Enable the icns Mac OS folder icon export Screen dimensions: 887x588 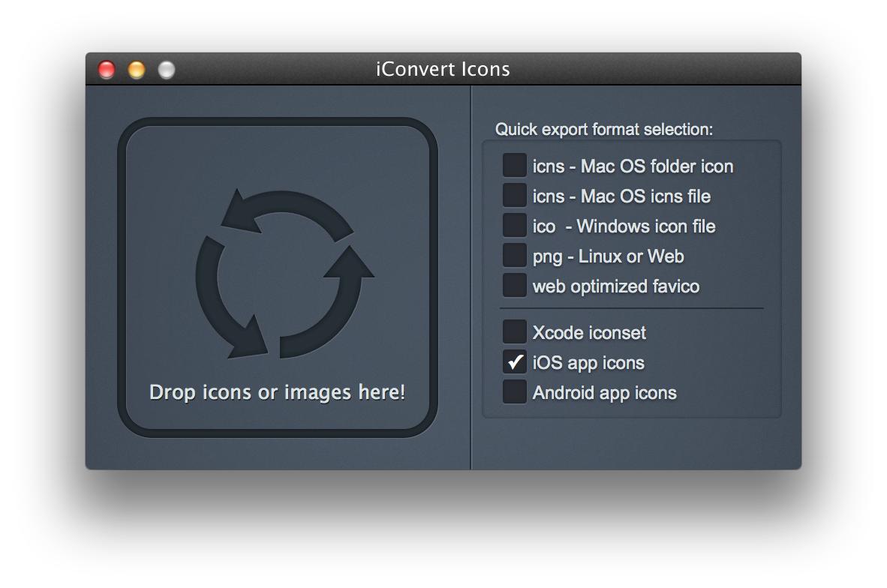pyautogui.click(x=514, y=165)
